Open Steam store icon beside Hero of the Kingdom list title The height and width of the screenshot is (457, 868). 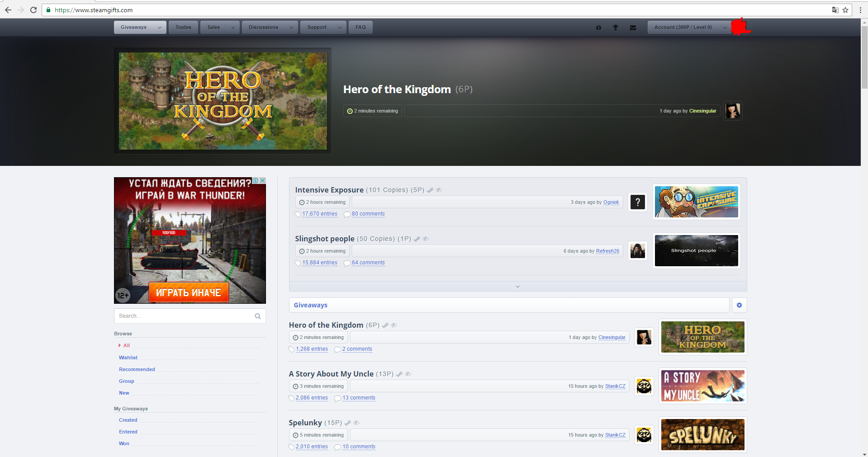click(385, 325)
